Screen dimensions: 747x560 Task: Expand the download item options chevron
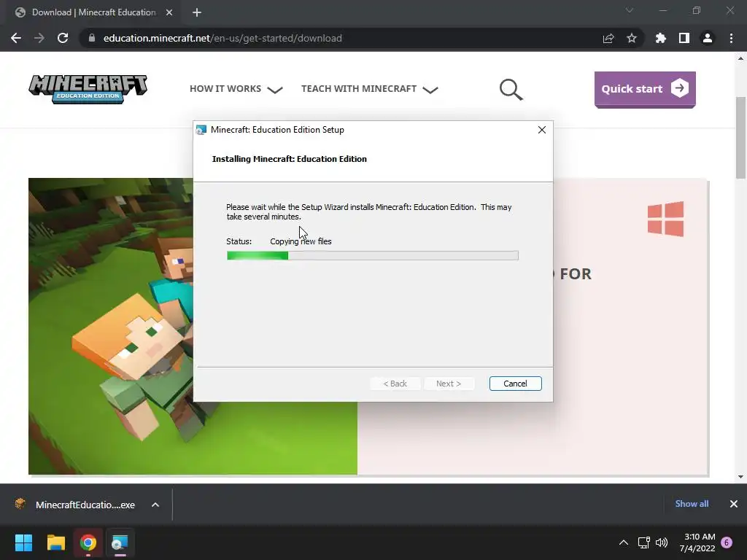[155, 505]
